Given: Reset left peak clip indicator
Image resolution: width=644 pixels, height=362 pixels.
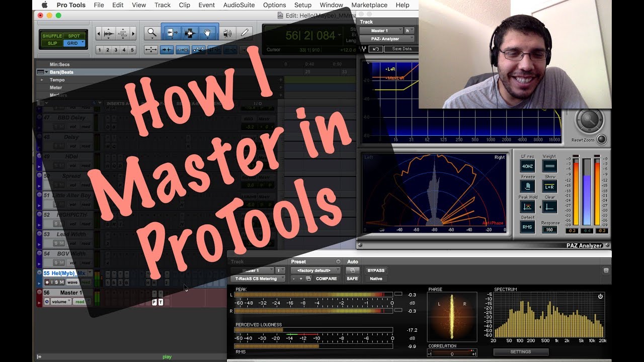Looking at the screenshot, I should tap(398, 294).
